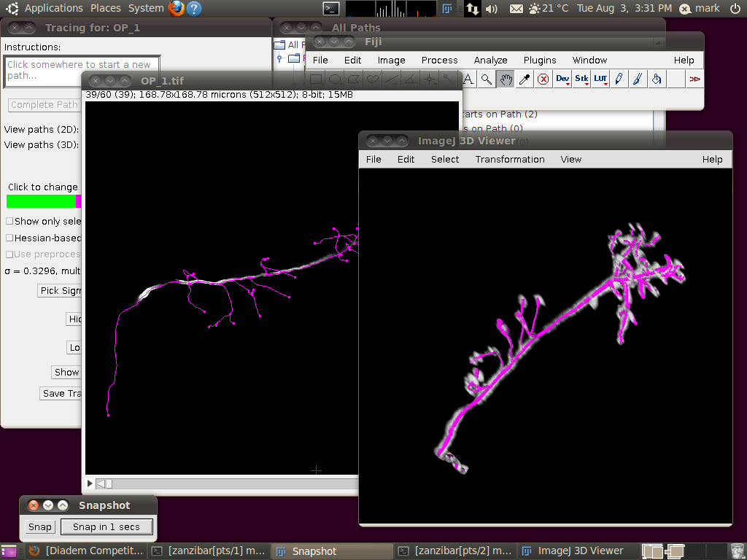Screen dimensions: 747x560
Task: Select the Color picker eyedropper tool
Action: [x=524, y=79]
